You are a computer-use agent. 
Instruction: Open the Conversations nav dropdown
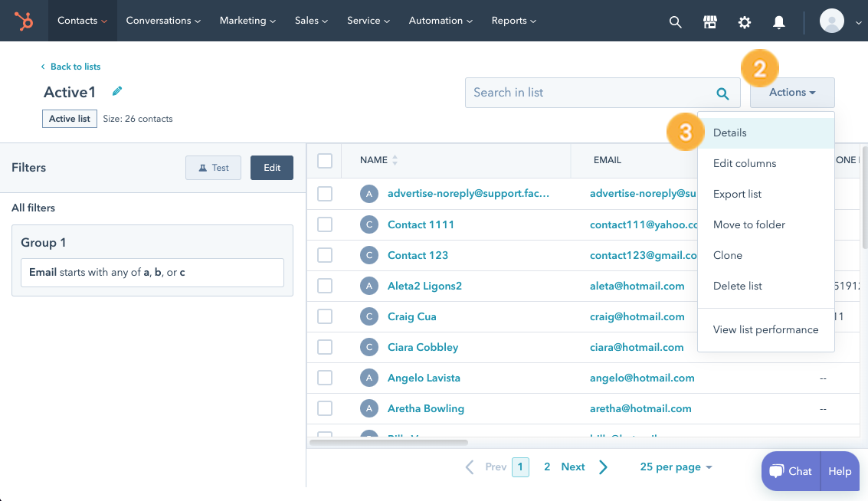pos(163,21)
